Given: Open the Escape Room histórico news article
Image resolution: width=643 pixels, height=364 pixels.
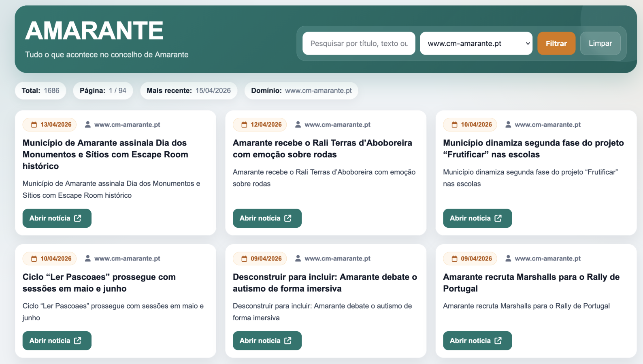Looking at the screenshot, I should click(57, 218).
